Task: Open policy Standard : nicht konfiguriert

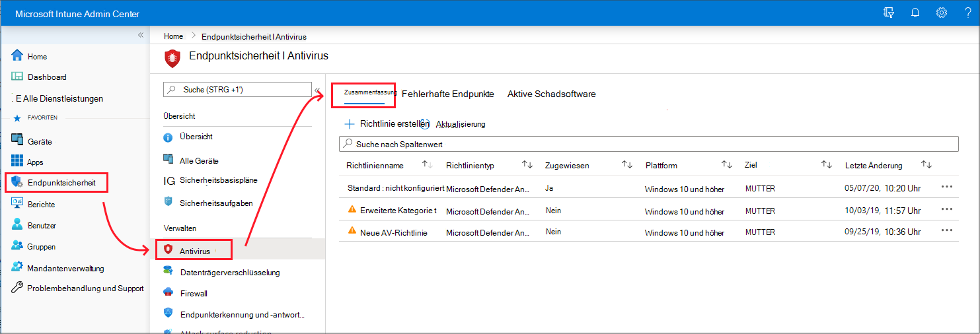Action: (x=395, y=188)
